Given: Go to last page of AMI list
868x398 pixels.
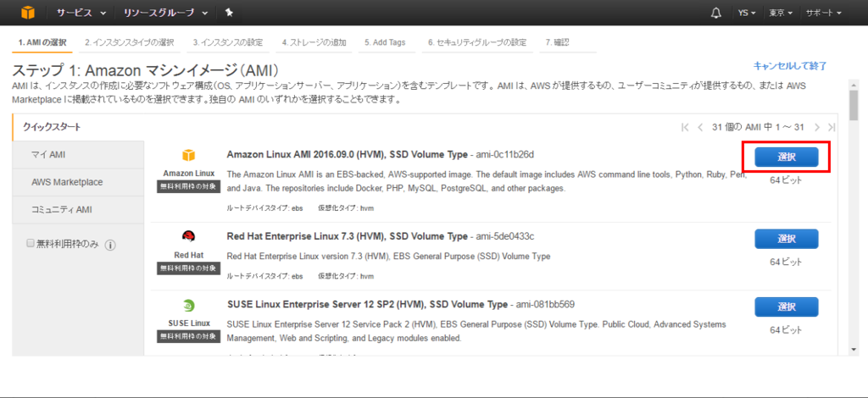Looking at the screenshot, I should pyautogui.click(x=831, y=127).
